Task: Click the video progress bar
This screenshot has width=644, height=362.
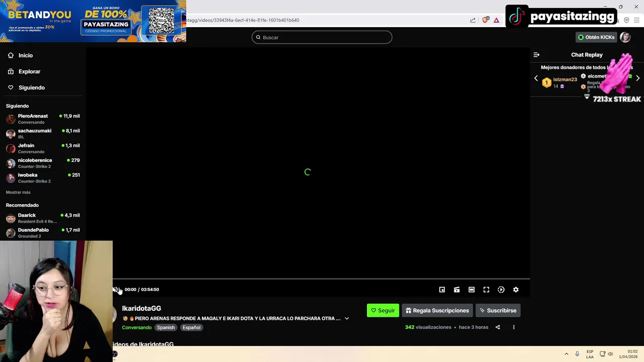Action: 321,279
